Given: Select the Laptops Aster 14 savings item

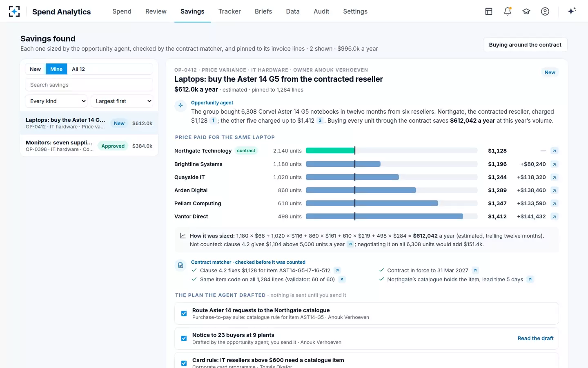Looking at the screenshot, I should coord(89,123).
